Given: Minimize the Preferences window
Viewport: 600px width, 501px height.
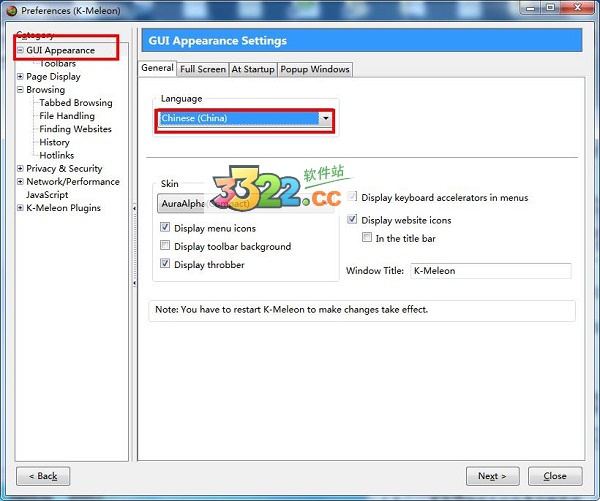Looking at the screenshot, I should coord(530,8).
